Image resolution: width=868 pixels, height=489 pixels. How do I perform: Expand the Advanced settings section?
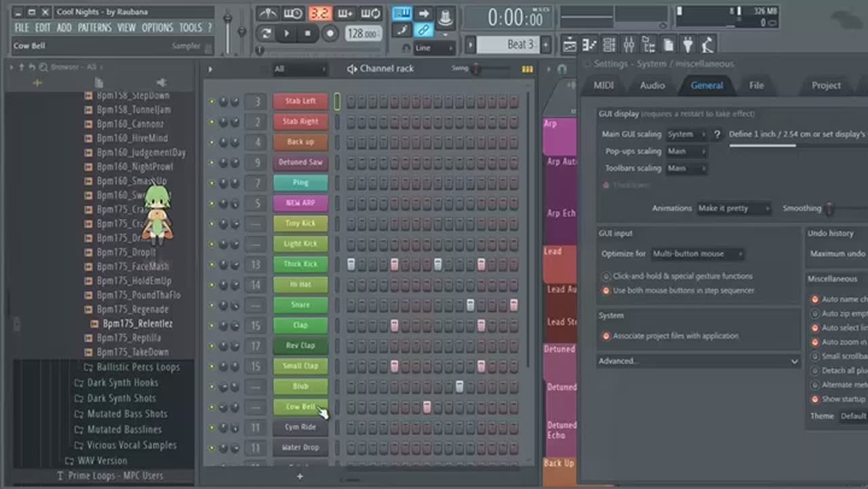[x=698, y=361]
